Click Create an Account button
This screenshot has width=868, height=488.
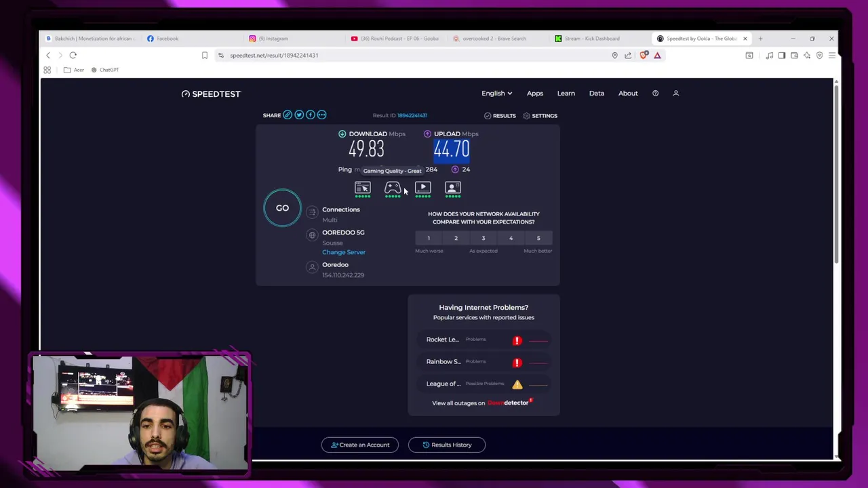pos(360,445)
